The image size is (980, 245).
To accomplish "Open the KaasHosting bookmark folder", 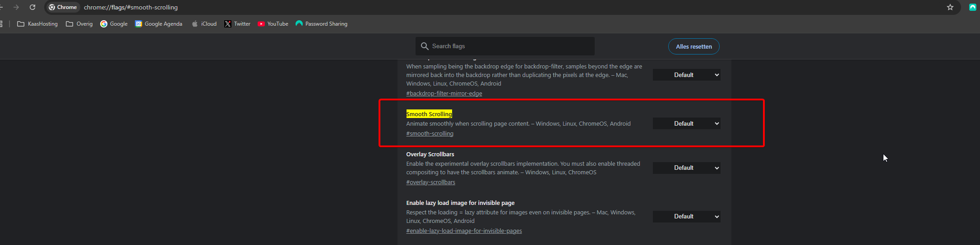I will (37, 24).
